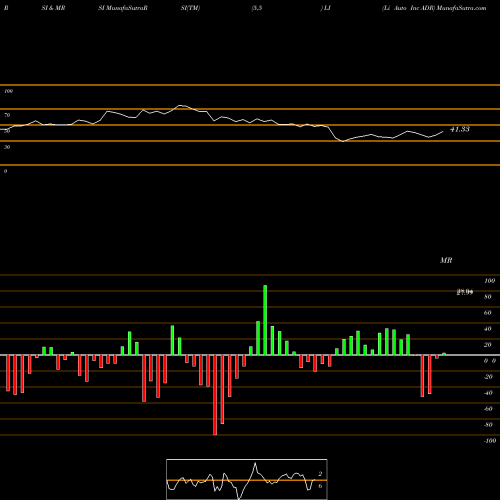Click the 80 label on MR right axis

tap(487, 297)
